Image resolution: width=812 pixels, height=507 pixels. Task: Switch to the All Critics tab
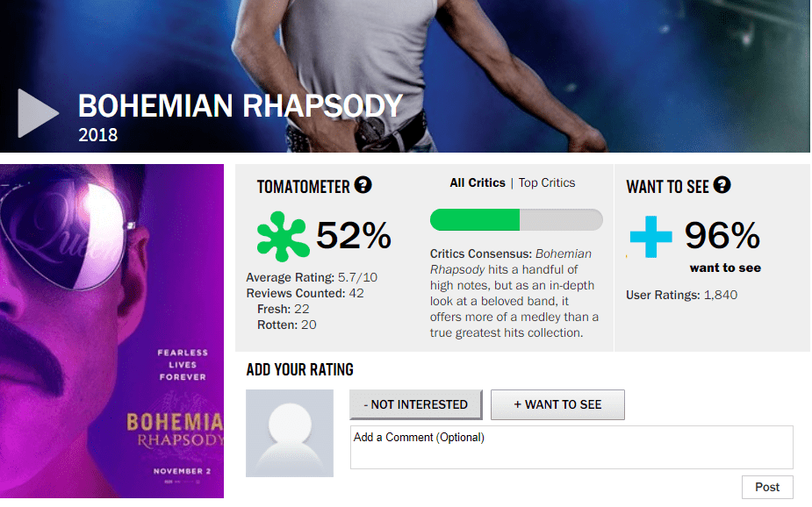coord(478,182)
